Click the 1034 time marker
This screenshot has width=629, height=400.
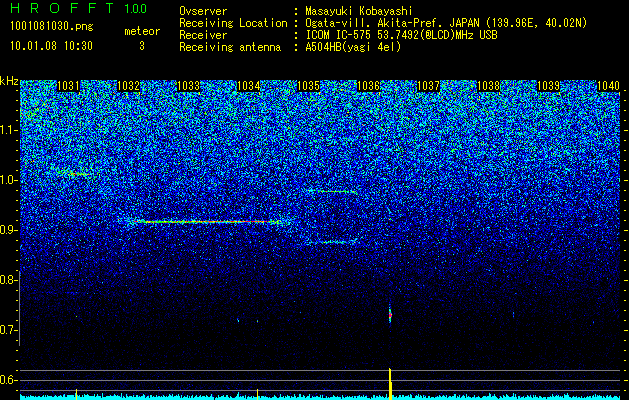coord(248,86)
